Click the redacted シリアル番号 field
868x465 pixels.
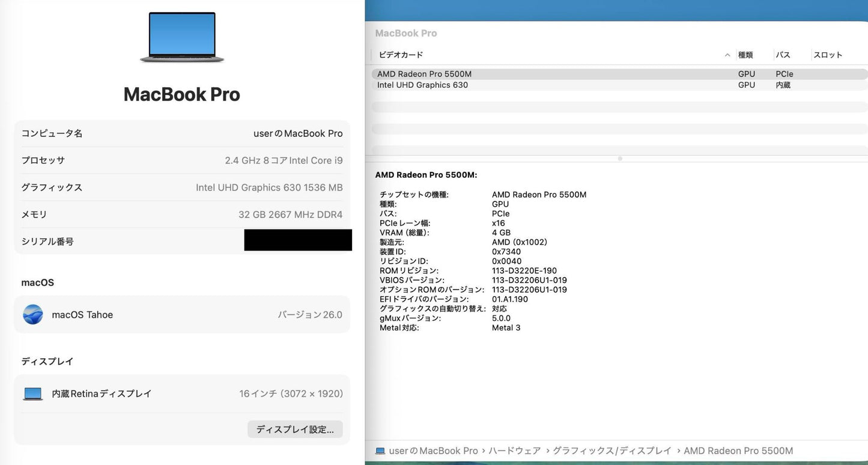tap(297, 240)
